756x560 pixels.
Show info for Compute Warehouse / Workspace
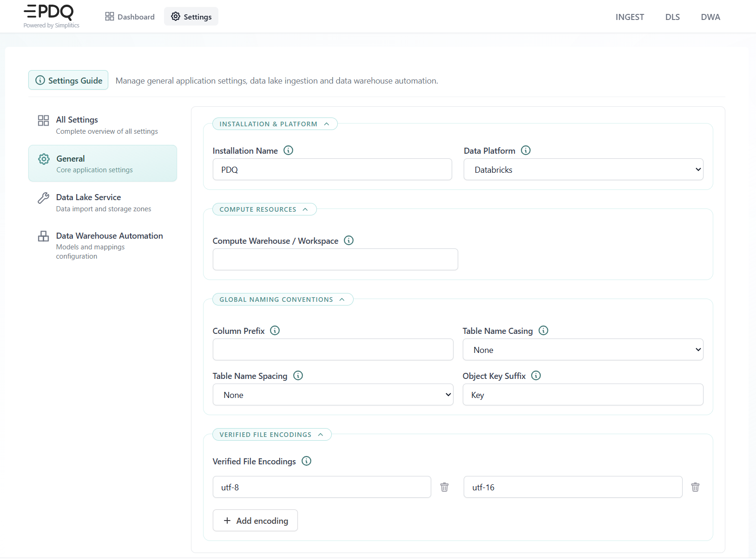(348, 241)
